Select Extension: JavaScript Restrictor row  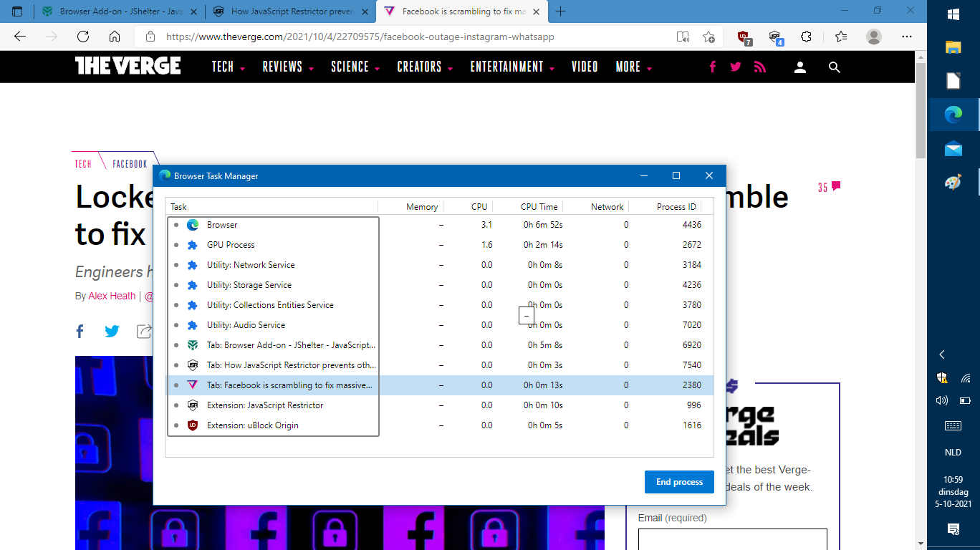point(439,405)
